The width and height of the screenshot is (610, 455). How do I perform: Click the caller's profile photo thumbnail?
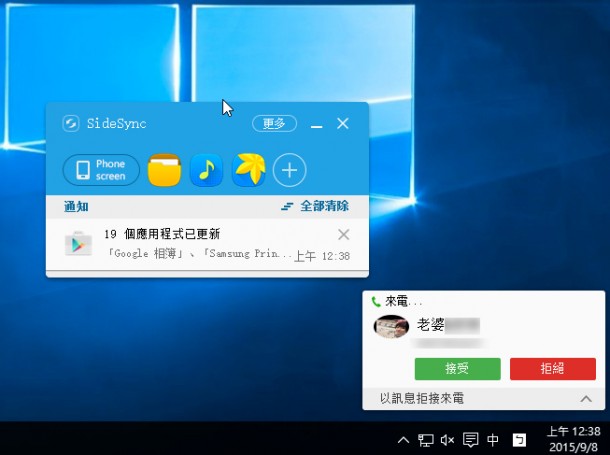(391, 327)
